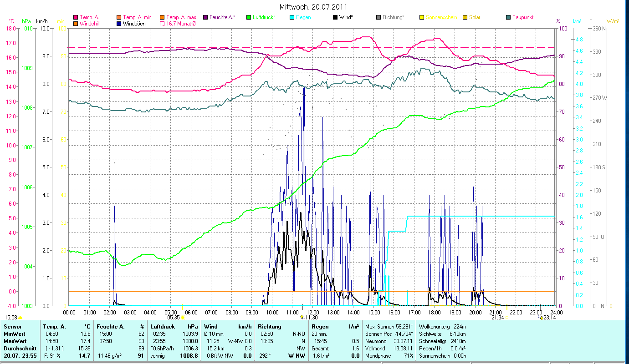Click the purple Feuchte A.* legend swatch
The height and width of the screenshot is (364, 629).
click(x=205, y=17)
